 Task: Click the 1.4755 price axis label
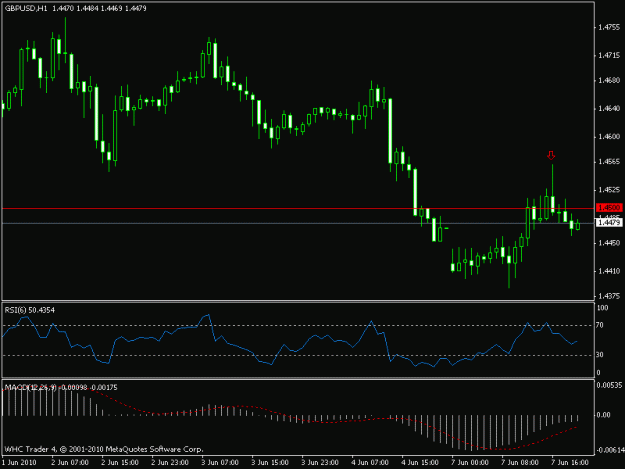609,27
